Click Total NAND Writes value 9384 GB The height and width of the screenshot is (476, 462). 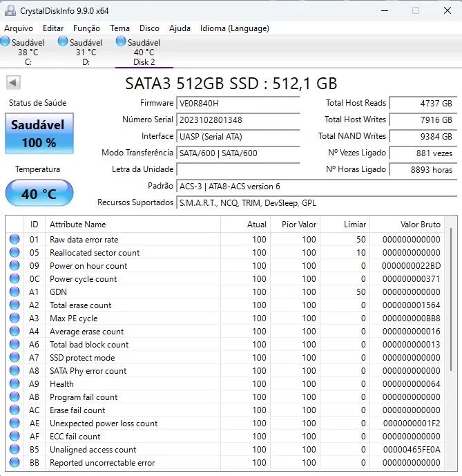423,136
